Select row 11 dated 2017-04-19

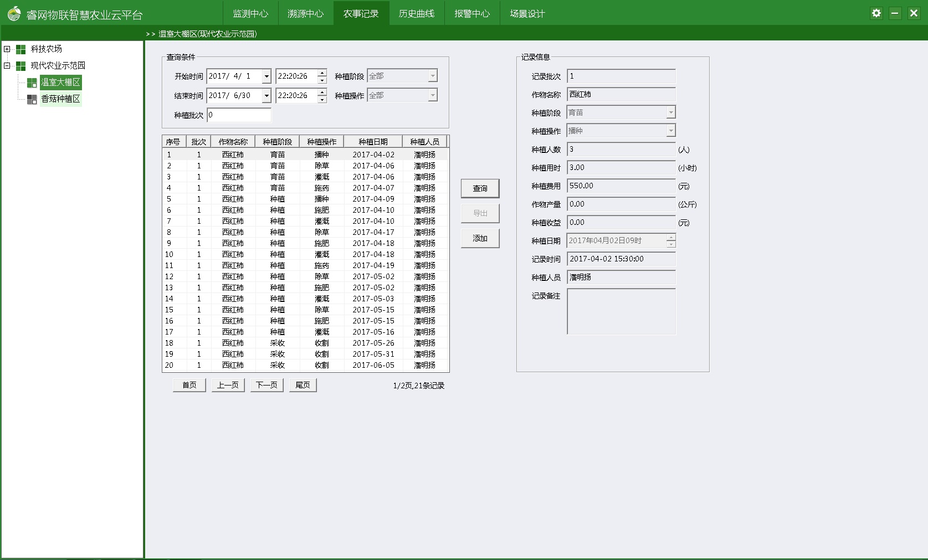305,265
